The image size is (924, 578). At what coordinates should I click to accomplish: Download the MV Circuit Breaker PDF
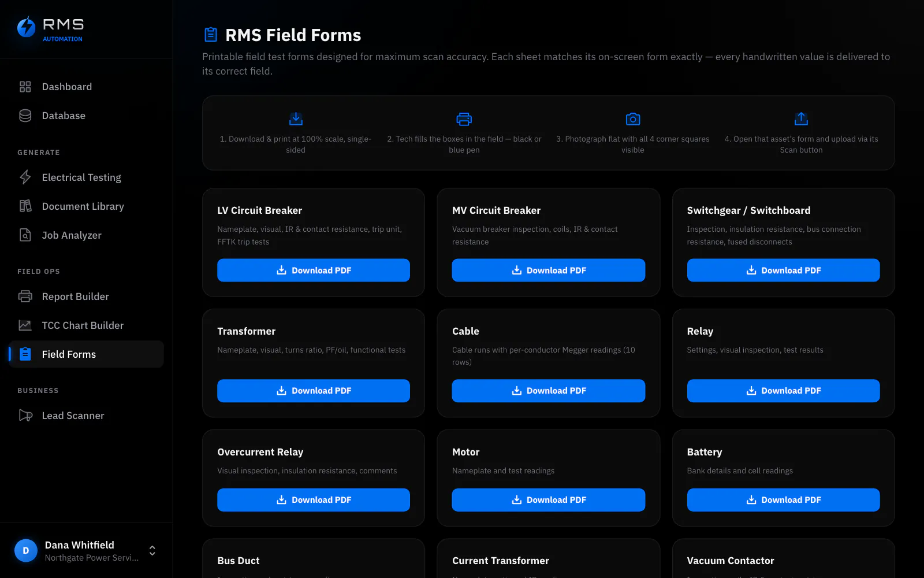click(x=548, y=271)
